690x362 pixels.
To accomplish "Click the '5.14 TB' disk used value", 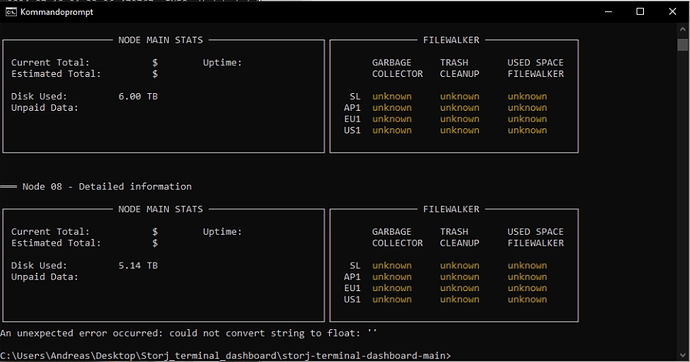I will (138, 266).
